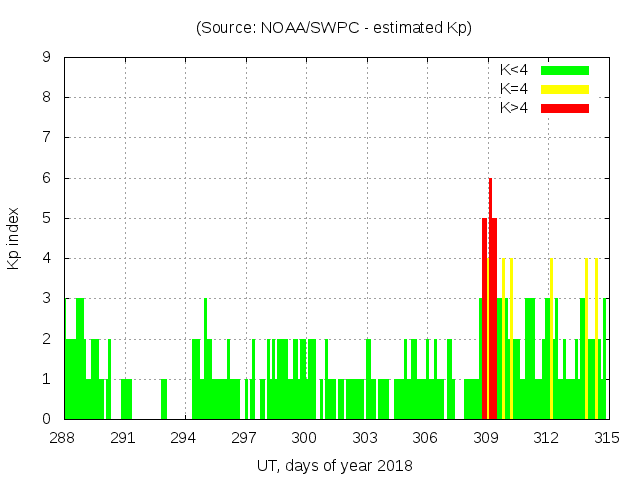Click x-axis tick label 315
640x480 pixels.
[x=606, y=438]
